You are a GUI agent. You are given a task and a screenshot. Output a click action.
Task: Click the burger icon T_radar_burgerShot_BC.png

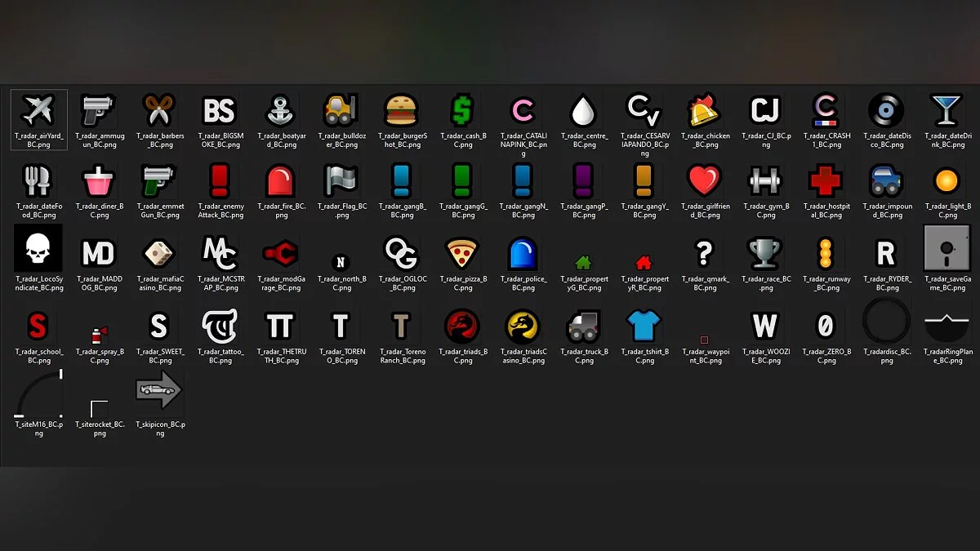[x=402, y=109]
